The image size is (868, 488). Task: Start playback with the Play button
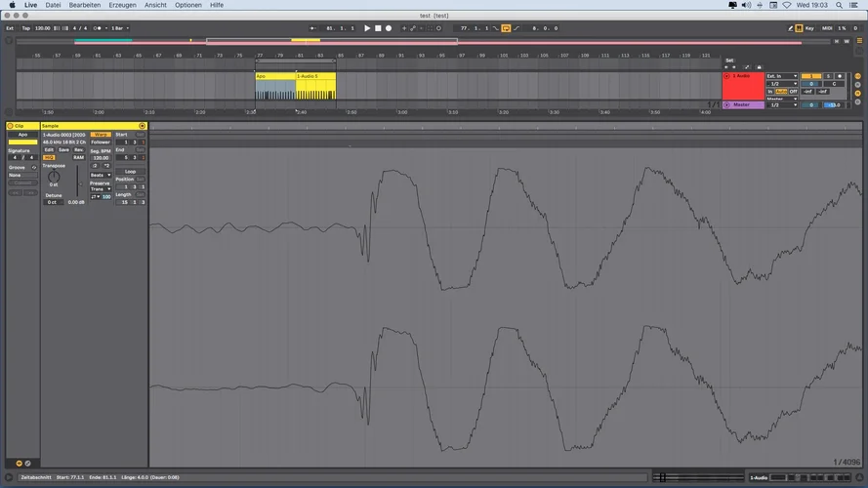[367, 28]
